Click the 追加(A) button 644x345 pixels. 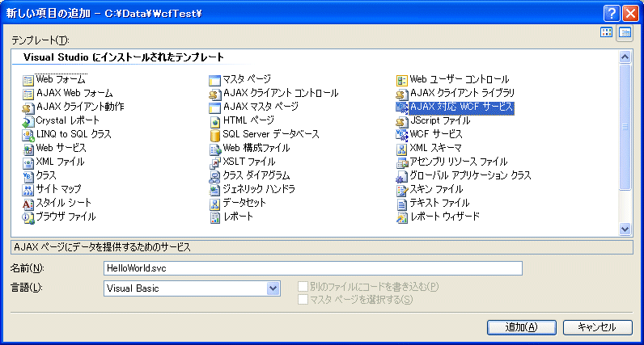tap(522, 327)
